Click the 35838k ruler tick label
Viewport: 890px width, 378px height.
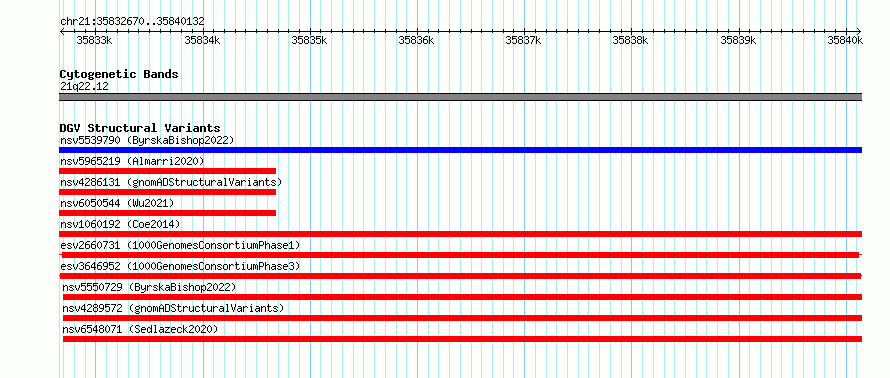(631, 40)
